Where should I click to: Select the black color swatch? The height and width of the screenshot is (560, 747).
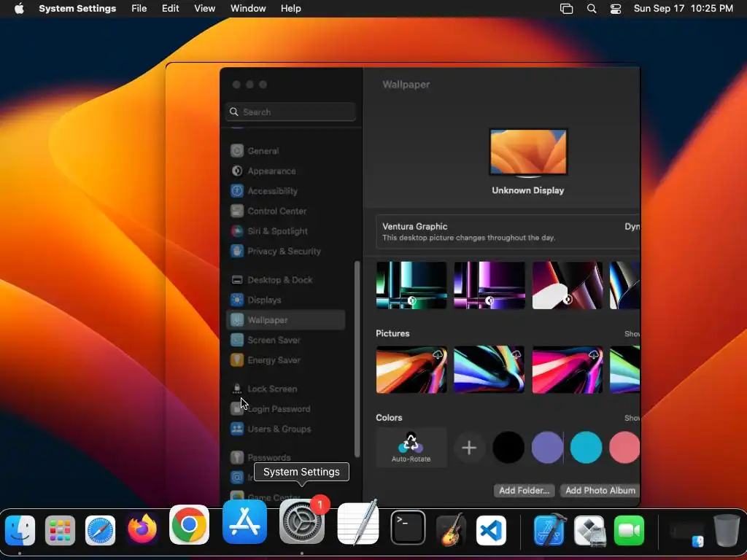point(508,448)
